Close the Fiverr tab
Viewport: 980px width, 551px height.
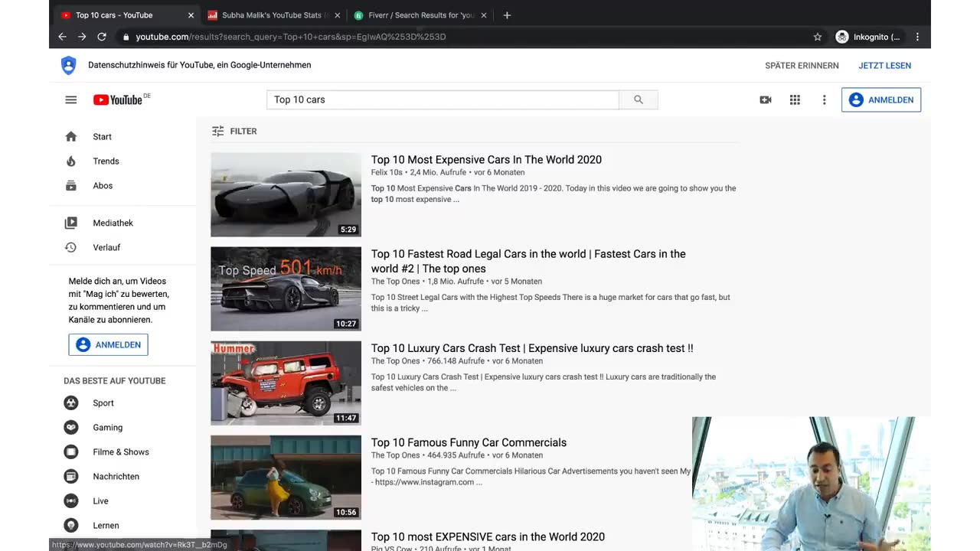[484, 15]
